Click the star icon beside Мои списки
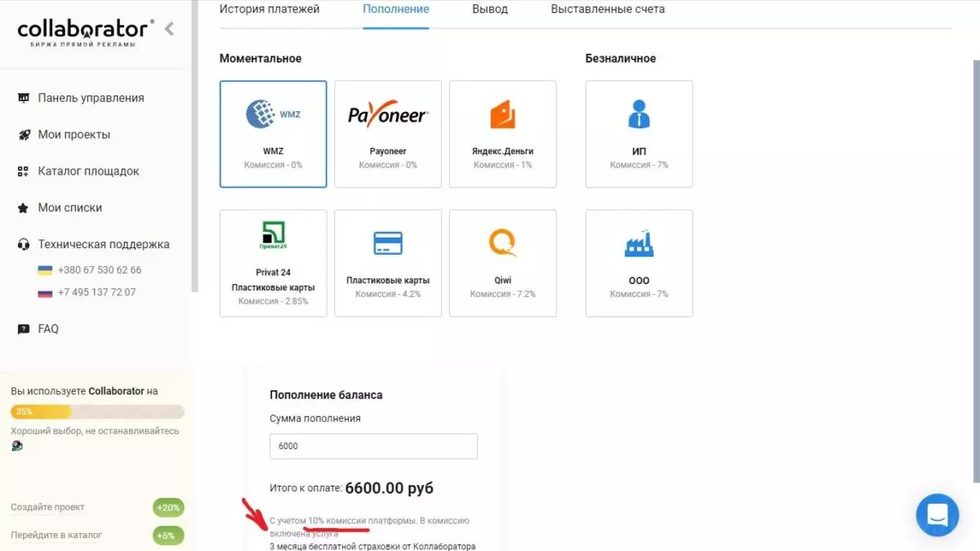The image size is (980, 551). point(23,208)
